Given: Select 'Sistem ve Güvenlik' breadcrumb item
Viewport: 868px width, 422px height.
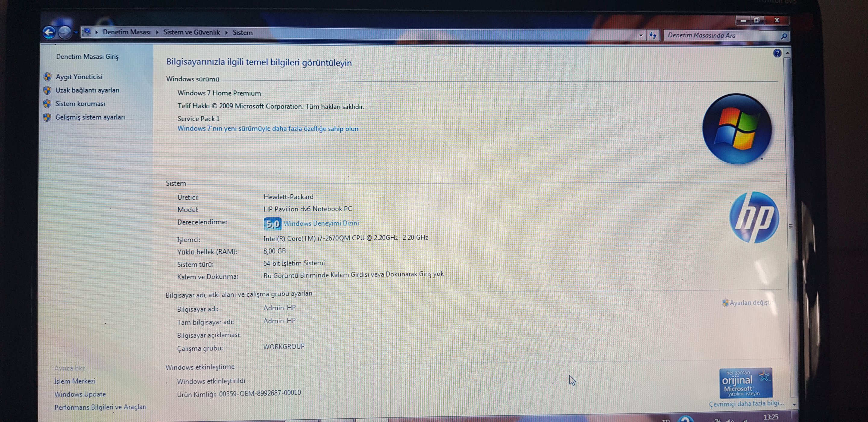Looking at the screenshot, I should (191, 32).
